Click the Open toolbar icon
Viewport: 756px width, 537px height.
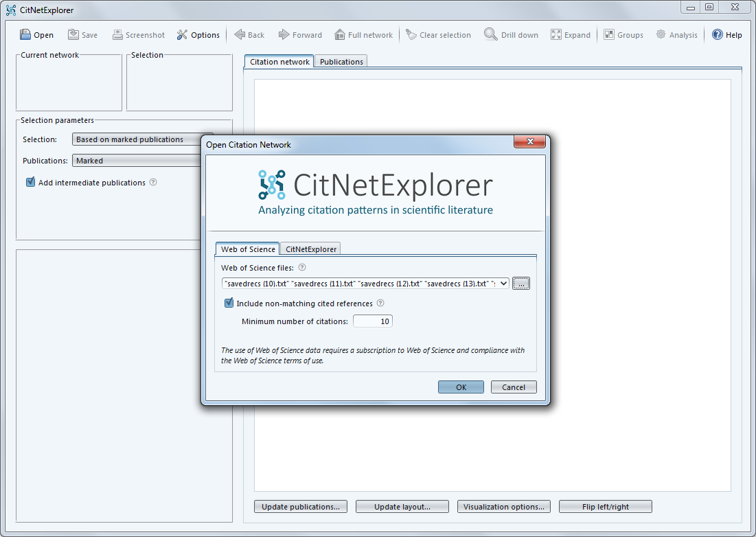coord(25,35)
